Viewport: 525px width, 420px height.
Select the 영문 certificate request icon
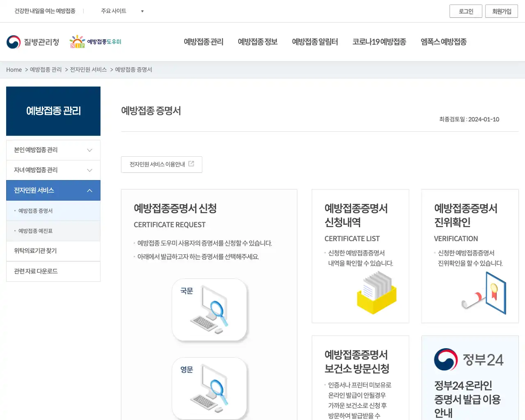click(x=210, y=388)
